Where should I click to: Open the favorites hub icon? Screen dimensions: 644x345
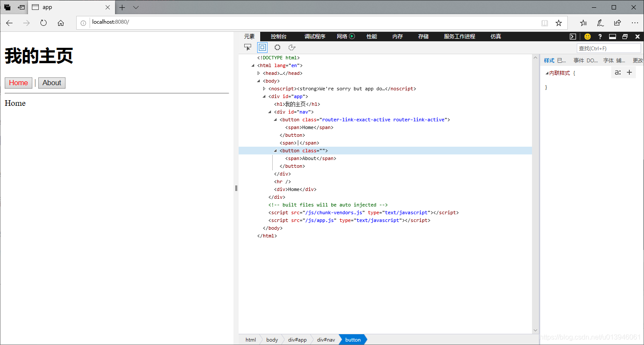(583, 23)
